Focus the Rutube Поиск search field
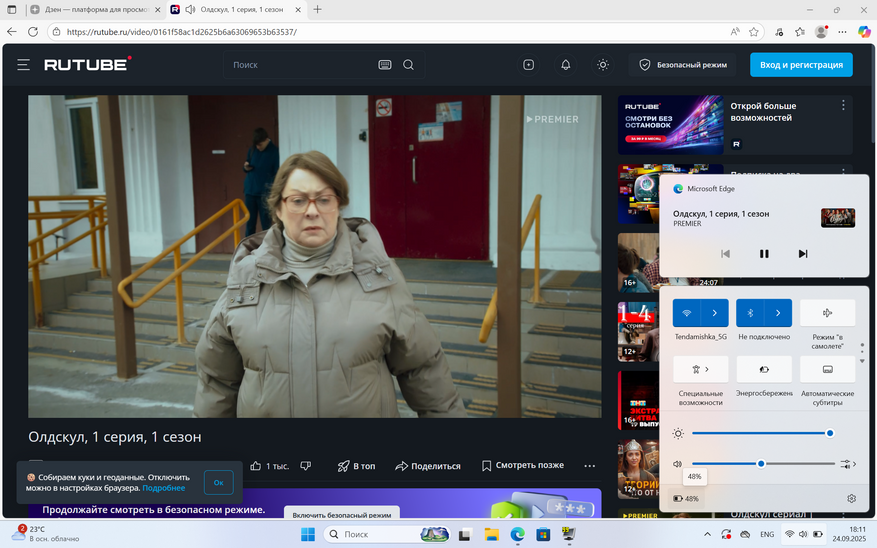 pos(302,65)
